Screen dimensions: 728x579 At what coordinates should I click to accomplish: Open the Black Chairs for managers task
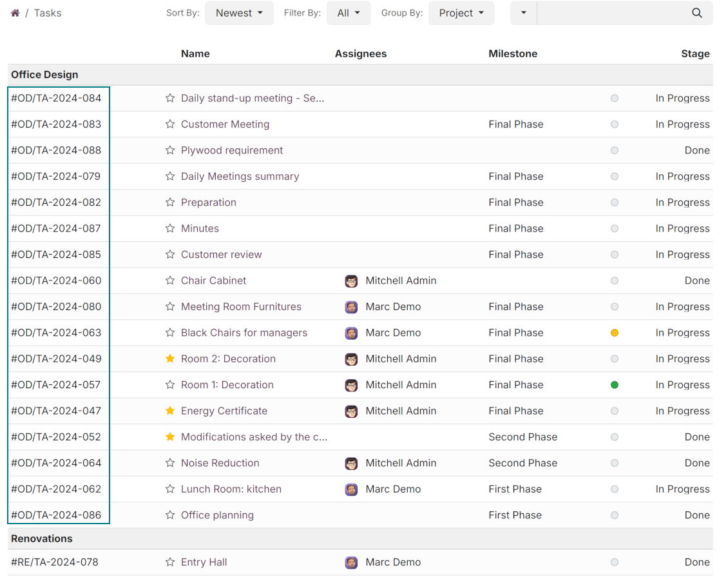pyautogui.click(x=244, y=333)
